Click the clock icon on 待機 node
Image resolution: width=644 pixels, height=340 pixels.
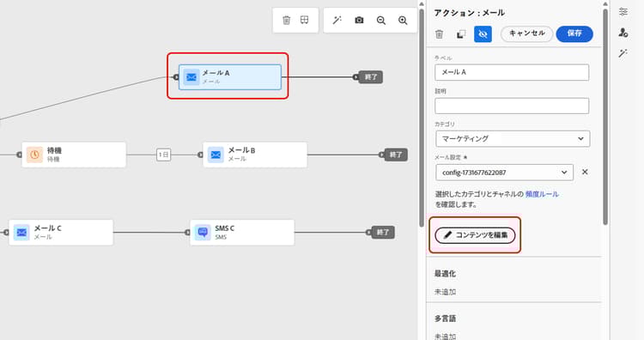pyautogui.click(x=34, y=155)
